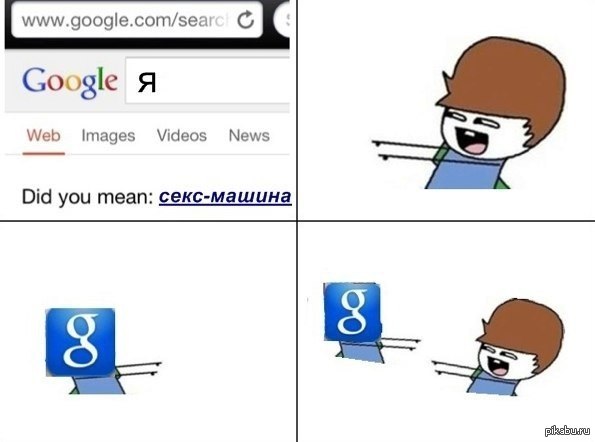
Task: Select the Web tab
Action: point(44,135)
